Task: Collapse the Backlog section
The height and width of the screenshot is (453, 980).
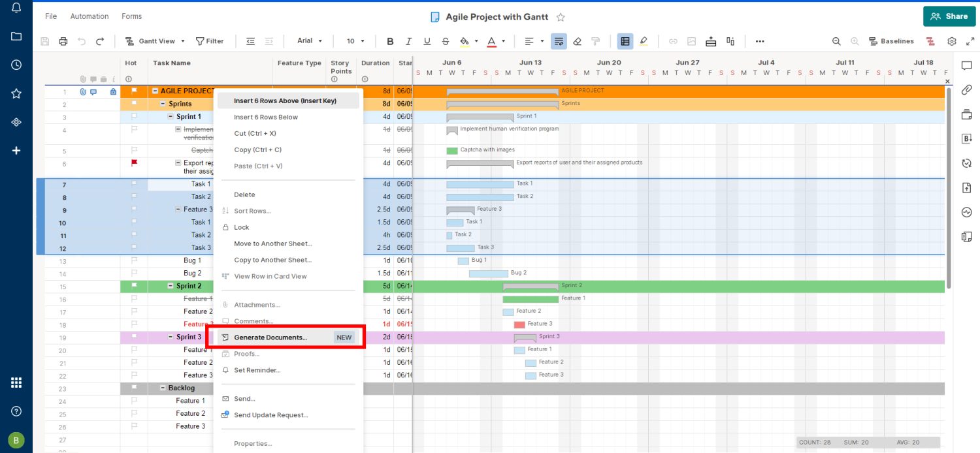Action: (163, 388)
